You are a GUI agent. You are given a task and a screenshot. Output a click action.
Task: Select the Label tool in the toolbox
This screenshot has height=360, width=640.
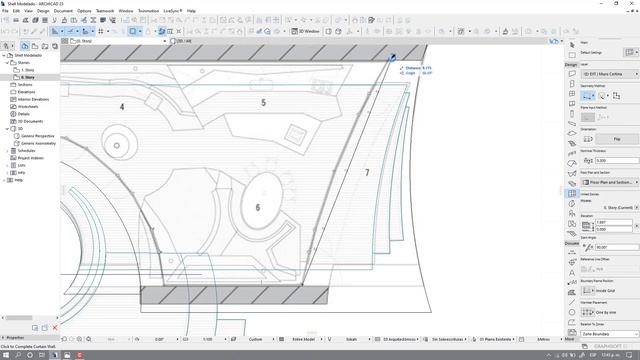(572, 282)
